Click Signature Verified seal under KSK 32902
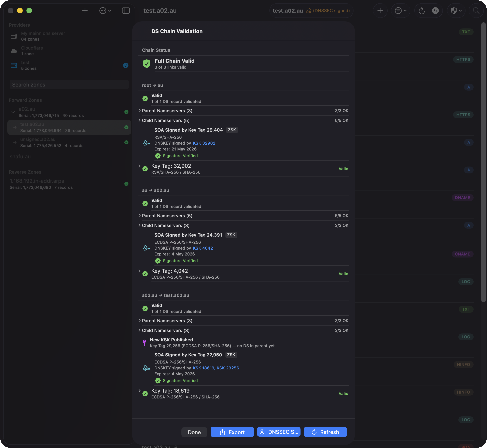The height and width of the screenshot is (448, 487). click(158, 156)
